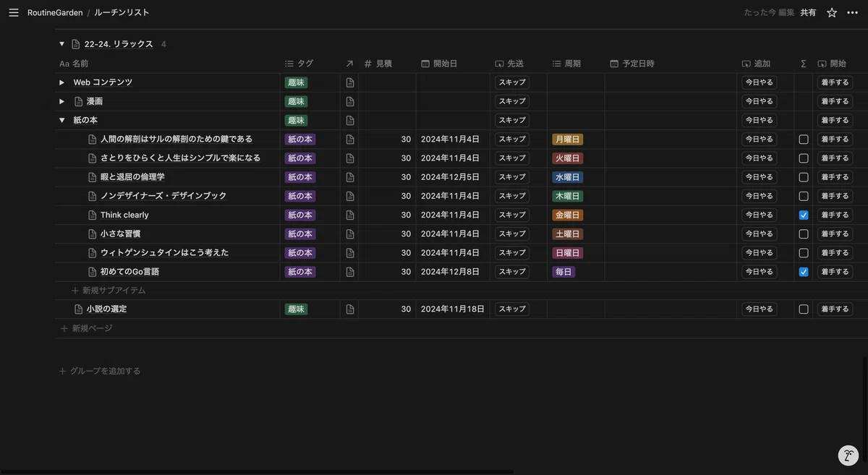
Task: Open the hamburger sidebar menu
Action: 14,12
